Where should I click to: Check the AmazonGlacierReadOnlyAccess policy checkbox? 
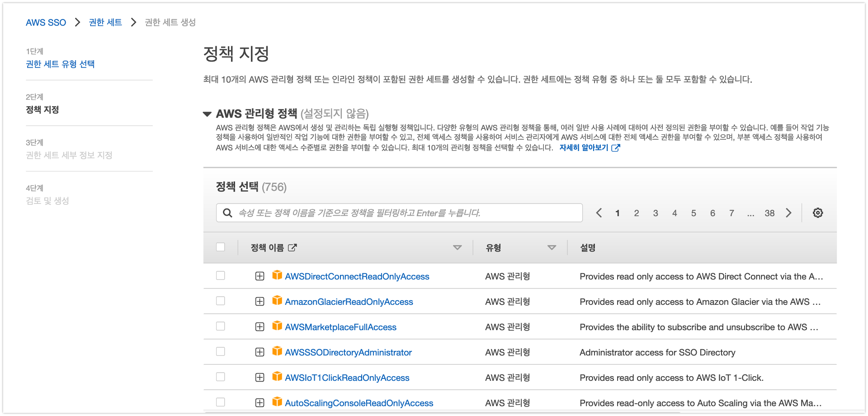coord(221,301)
